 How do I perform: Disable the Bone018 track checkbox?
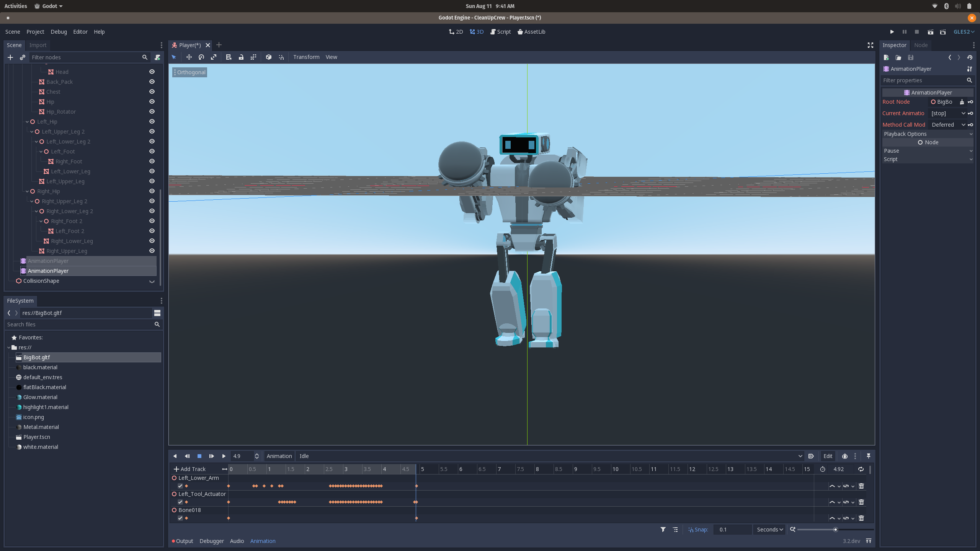point(180,518)
